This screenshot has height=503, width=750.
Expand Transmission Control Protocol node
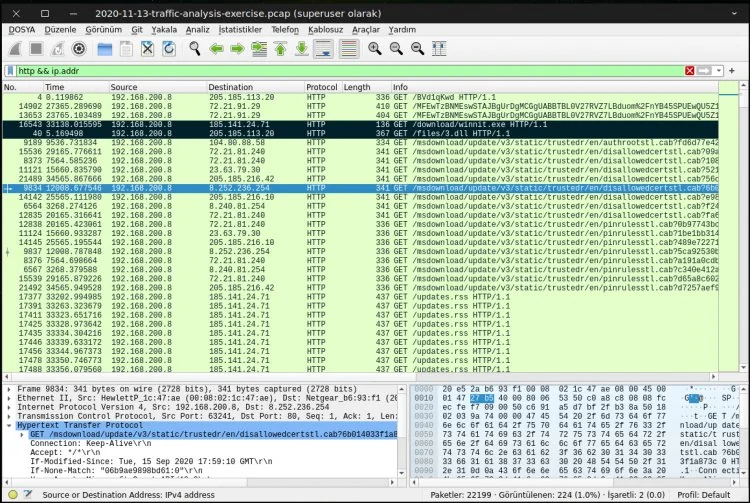pyautogui.click(x=9, y=416)
